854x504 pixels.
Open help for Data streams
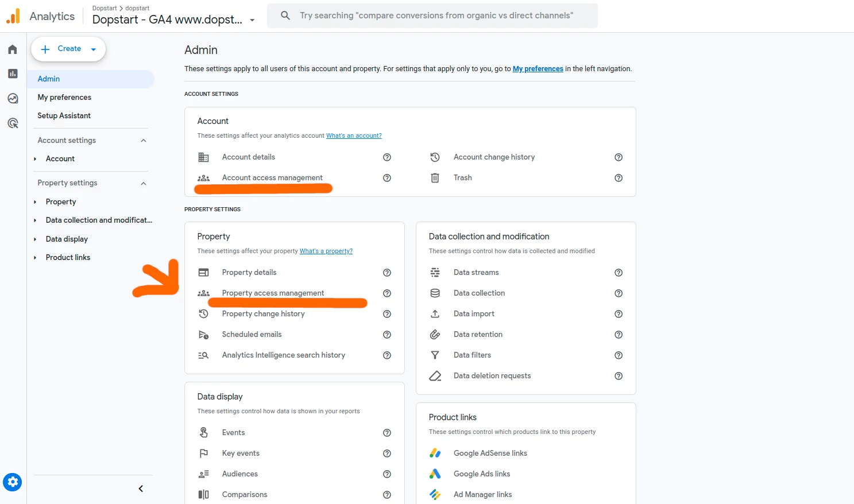click(619, 273)
